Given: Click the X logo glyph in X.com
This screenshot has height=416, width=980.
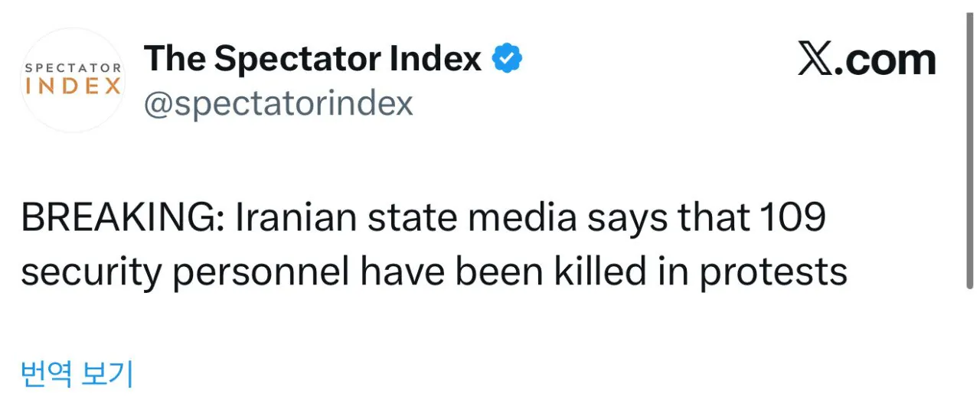Looking at the screenshot, I should (815, 60).
